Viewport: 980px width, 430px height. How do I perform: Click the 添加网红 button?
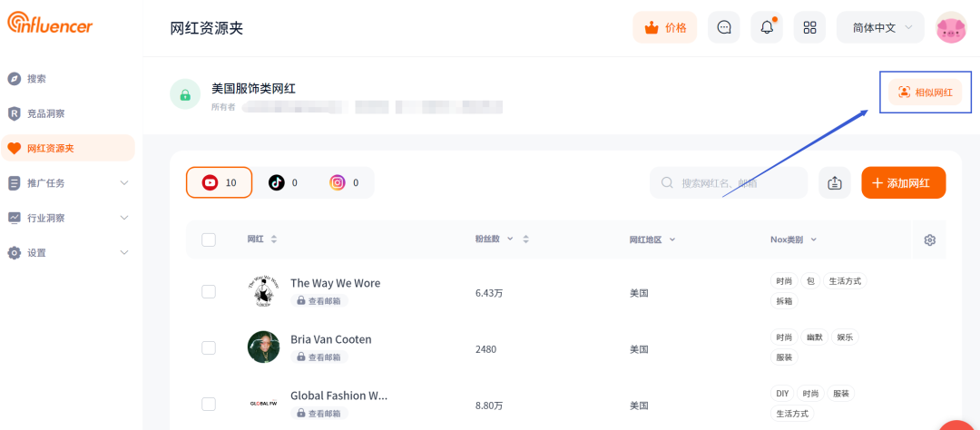click(x=903, y=182)
